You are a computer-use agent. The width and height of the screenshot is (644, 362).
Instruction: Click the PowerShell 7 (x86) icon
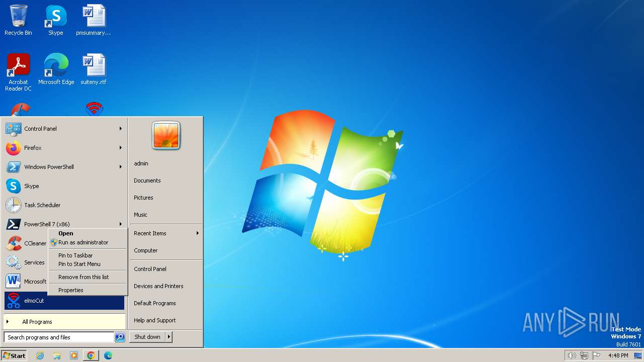[13, 224]
